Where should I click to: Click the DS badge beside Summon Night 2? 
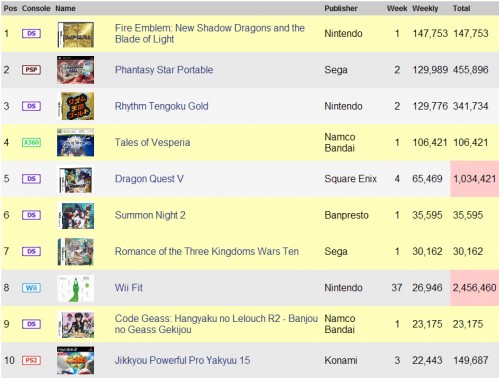pos(31,215)
